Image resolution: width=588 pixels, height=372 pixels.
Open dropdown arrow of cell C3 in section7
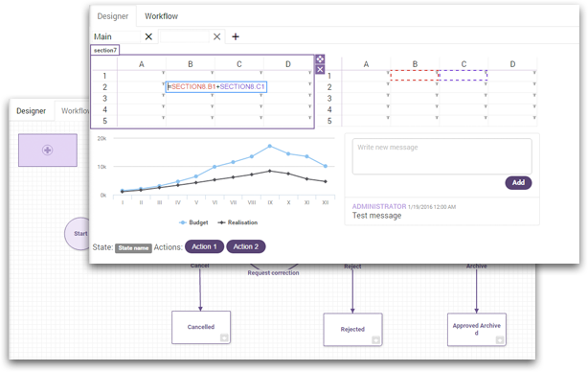coord(261,95)
